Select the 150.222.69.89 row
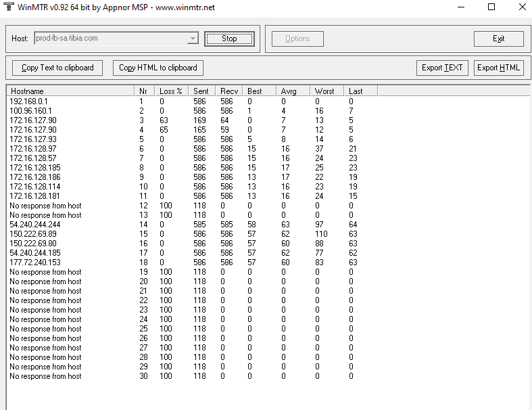The height and width of the screenshot is (410, 532). (x=192, y=234)
